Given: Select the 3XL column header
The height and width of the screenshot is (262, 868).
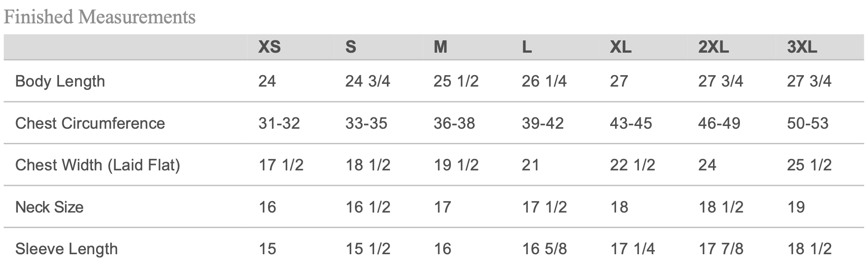Looking at the screenshot, I should (802, 47).
